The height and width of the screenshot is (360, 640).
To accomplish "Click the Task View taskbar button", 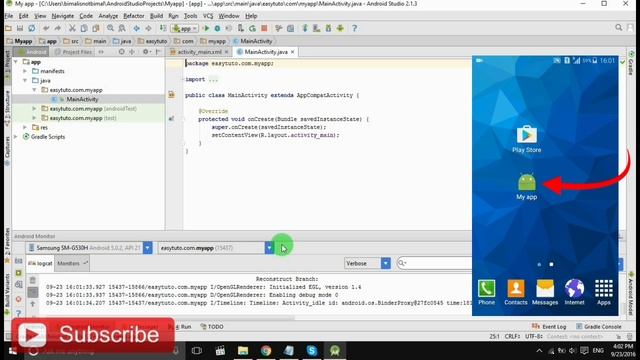I will coord(197,351).
